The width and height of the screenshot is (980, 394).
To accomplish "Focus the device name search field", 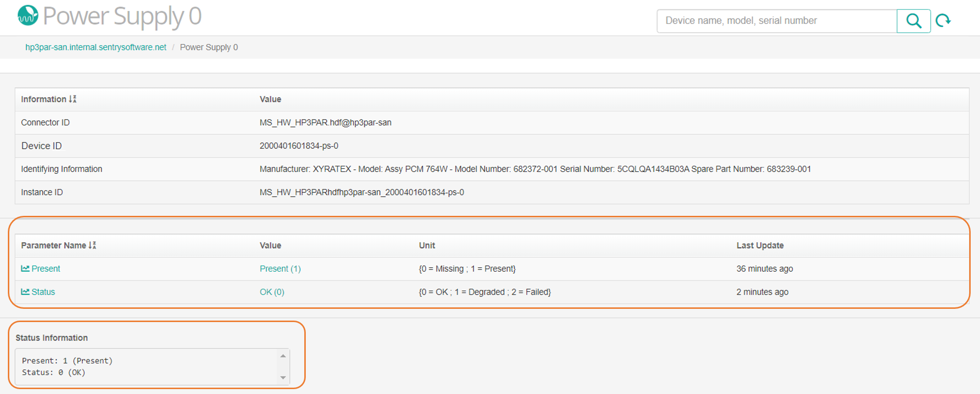I will (x=777, y=21).
